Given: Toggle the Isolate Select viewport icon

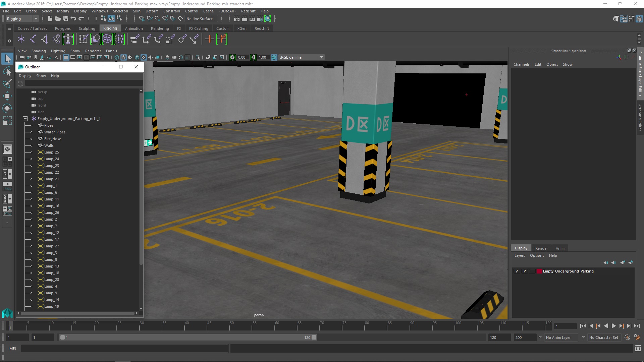Looking at the screenshot, I should click(198, 57).
